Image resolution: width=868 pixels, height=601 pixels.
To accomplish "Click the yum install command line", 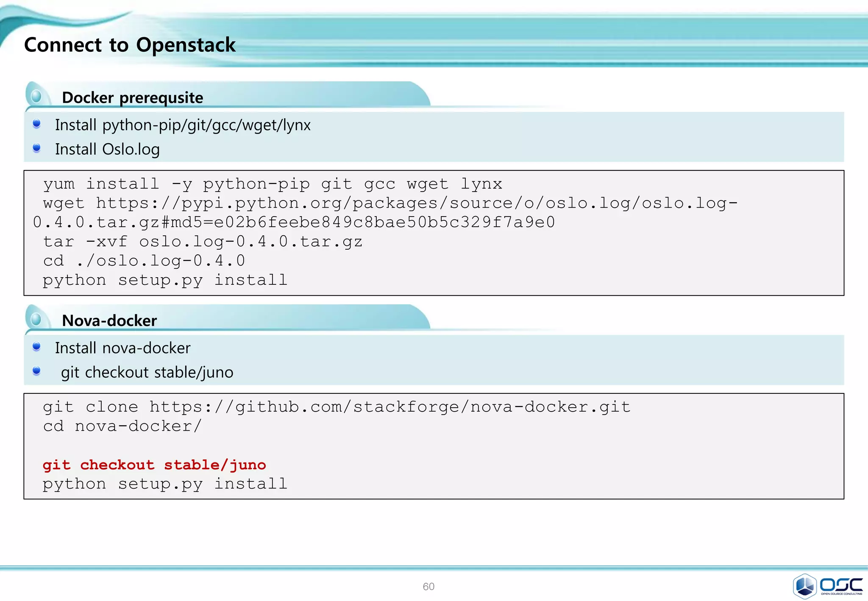I will click(x=272, y=184).
